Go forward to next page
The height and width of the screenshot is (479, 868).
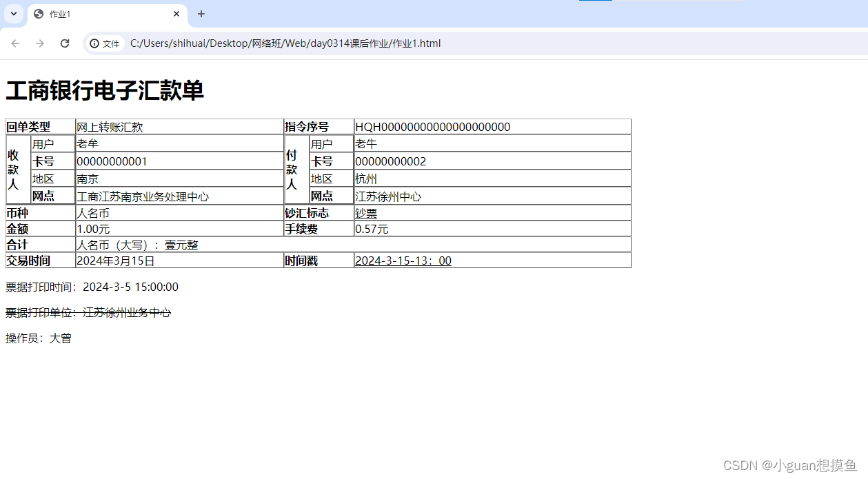point(40,43)
